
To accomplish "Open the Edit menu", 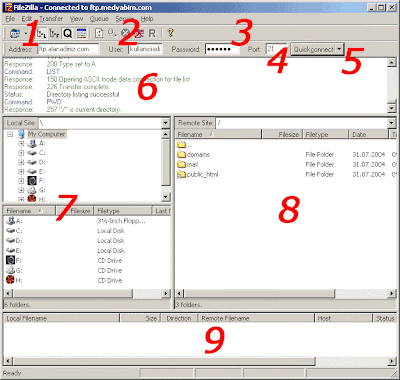I will 27,19.
